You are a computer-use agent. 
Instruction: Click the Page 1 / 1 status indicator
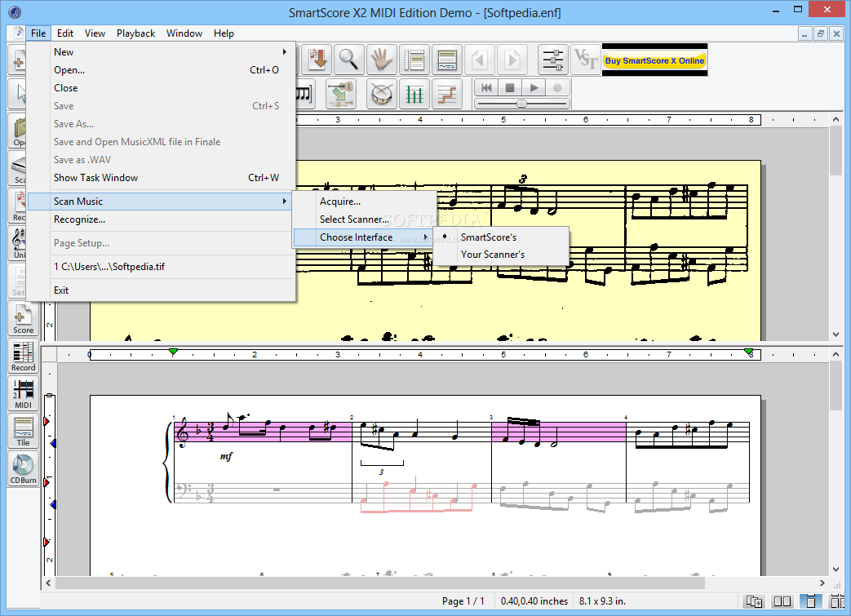[463, 600]
